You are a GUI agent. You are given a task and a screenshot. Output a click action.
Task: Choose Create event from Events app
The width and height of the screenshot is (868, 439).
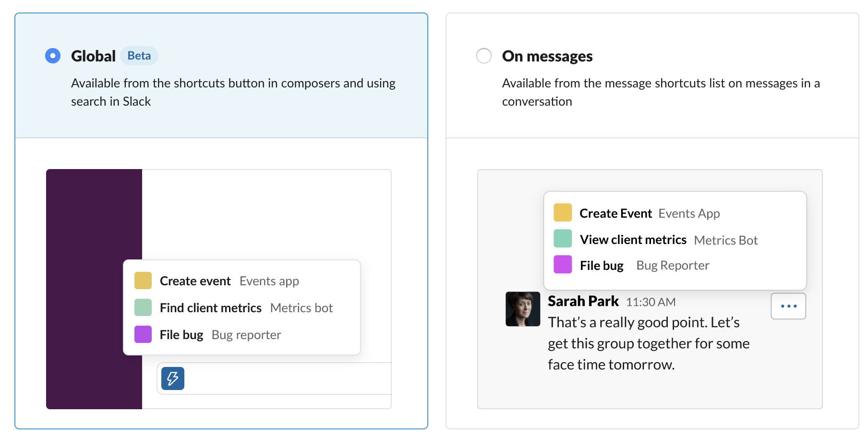[x=241, y=281]
